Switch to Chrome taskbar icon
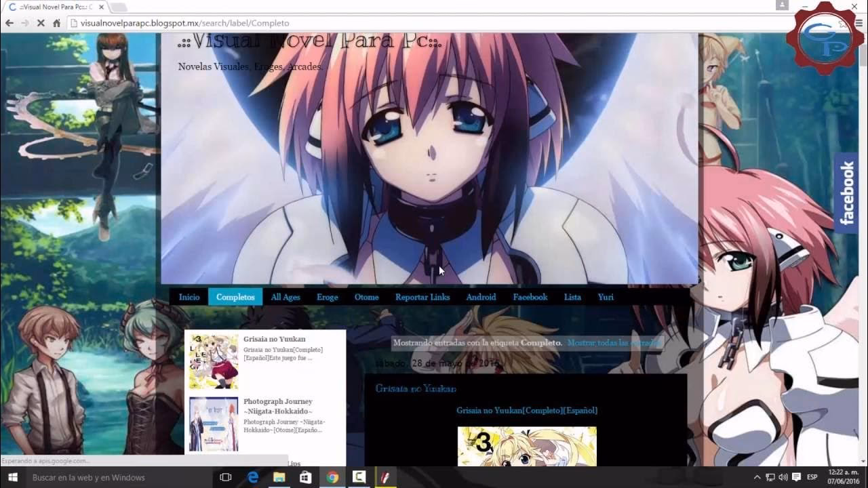This screenshot has width=868, height=488. (332, 477)
